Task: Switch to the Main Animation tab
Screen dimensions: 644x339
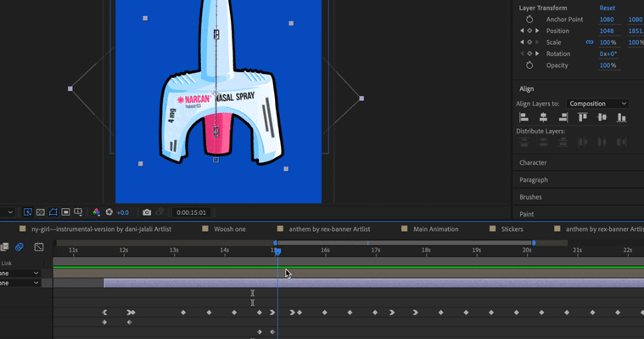Action: point(435,229)
